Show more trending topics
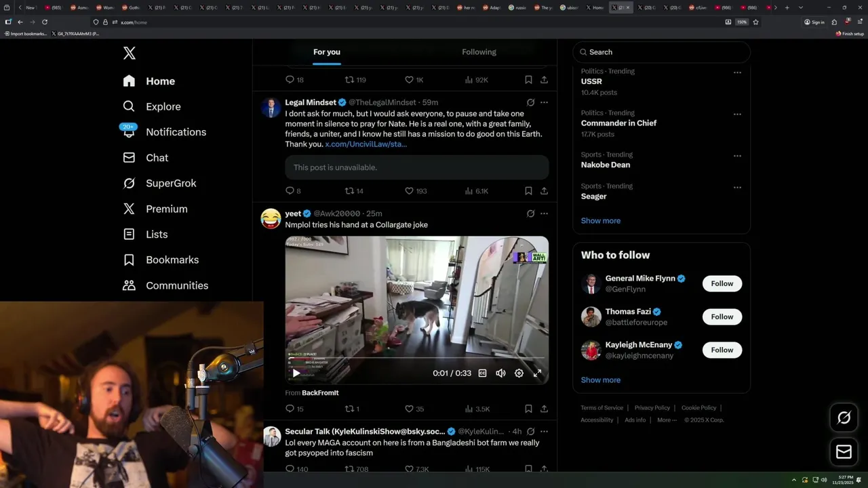 600,220
